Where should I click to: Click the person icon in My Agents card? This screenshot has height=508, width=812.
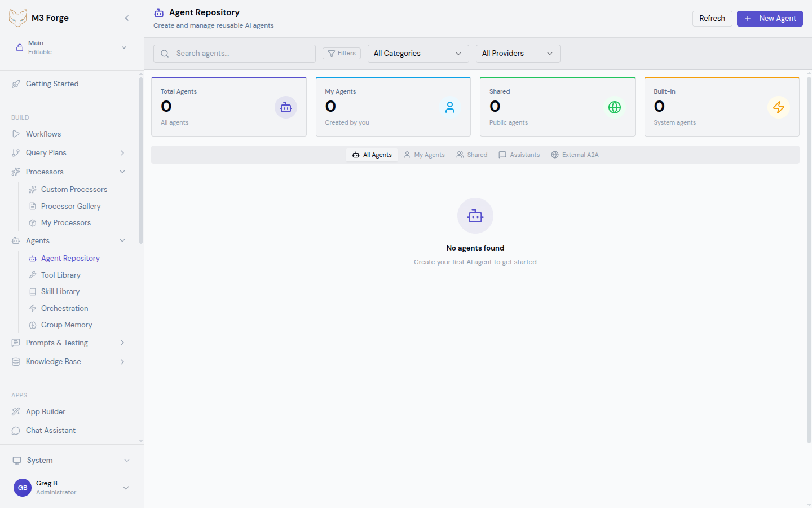[x=449, y=107]
